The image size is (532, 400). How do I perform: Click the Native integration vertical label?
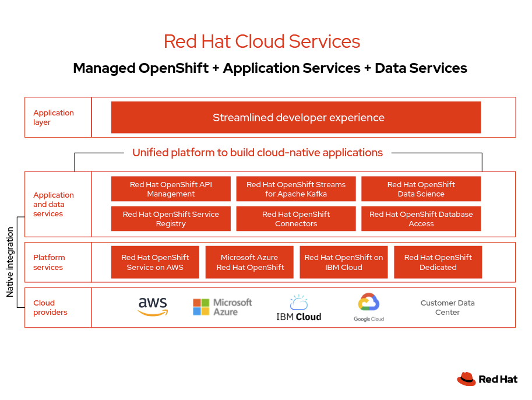point(10,262)
